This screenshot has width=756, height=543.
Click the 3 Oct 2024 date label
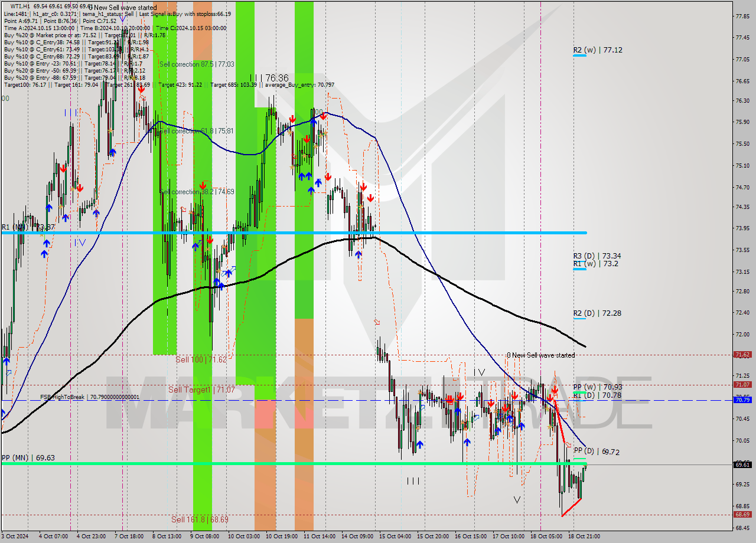pyautogui.click(x=15, y=537)
